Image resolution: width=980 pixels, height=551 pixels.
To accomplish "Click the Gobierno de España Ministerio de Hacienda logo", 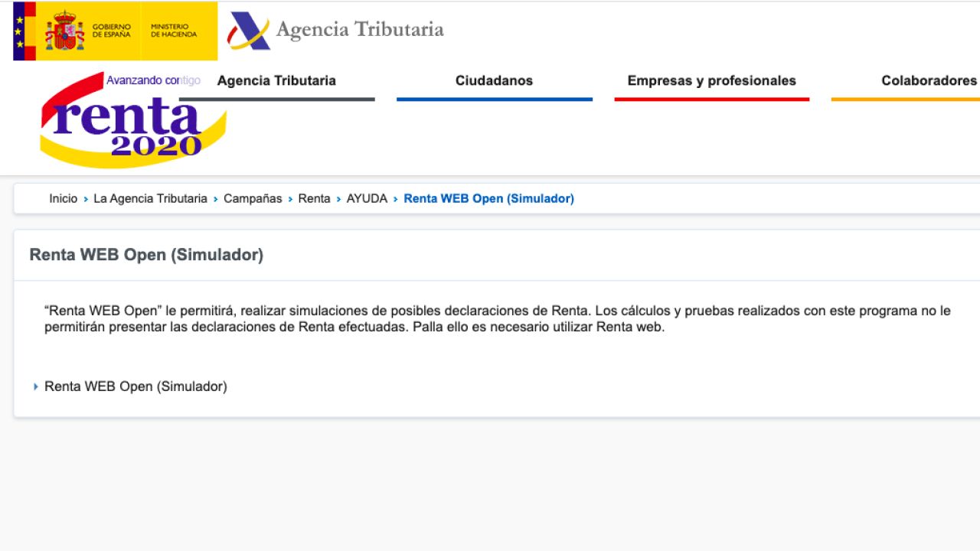I will click(x=115, y=31).
